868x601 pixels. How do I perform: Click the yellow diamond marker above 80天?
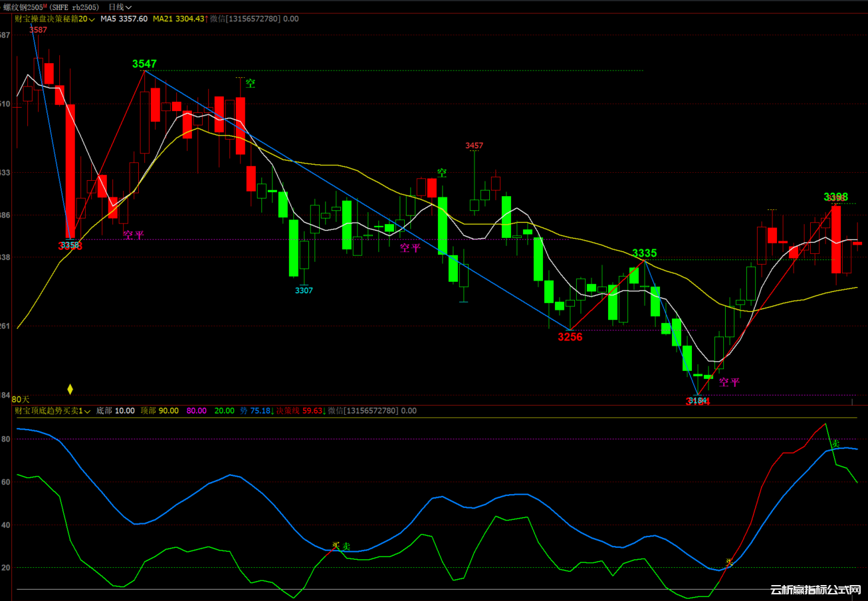70,389
